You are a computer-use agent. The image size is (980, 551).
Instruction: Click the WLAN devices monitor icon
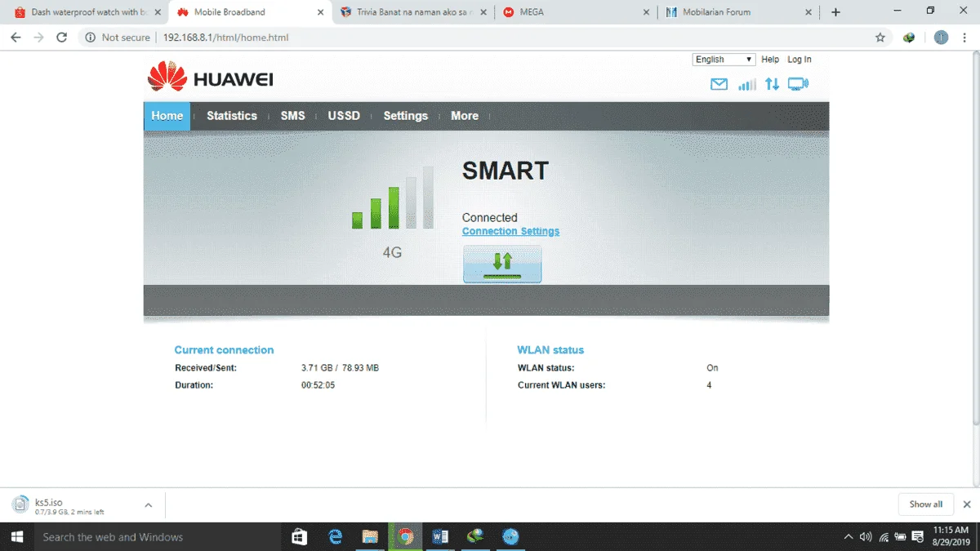tap(798, 84)
